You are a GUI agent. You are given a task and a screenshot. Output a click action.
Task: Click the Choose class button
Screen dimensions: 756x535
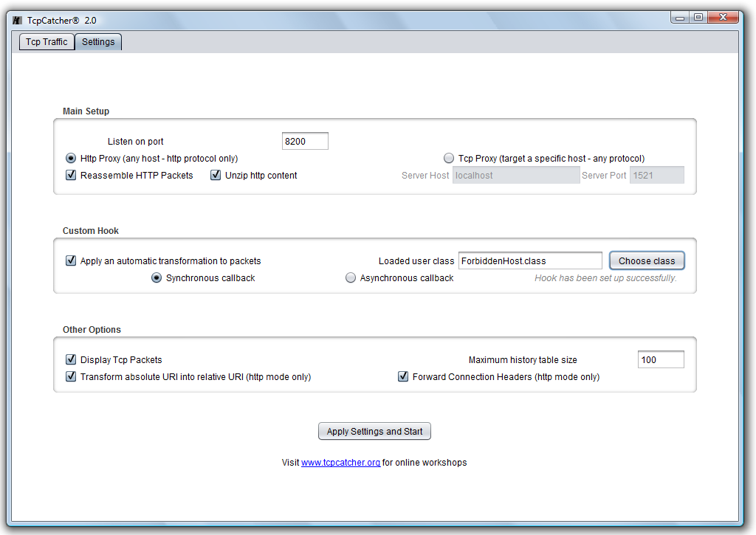point(647,260)
